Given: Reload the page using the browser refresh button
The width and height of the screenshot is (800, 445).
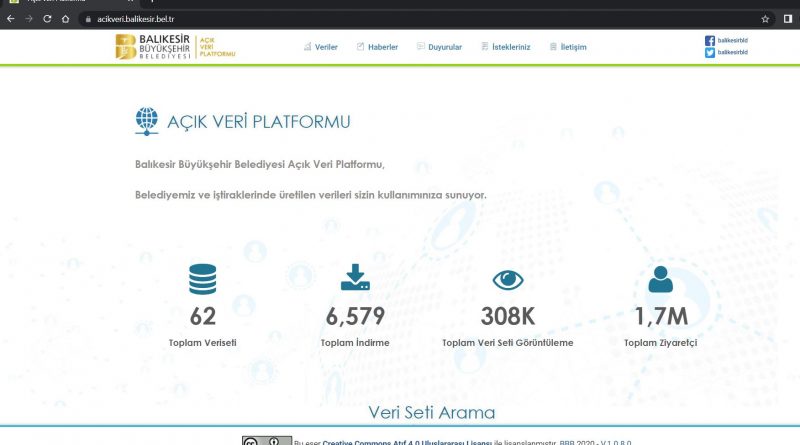Looking at the screenshot, I should pos(47,18).
